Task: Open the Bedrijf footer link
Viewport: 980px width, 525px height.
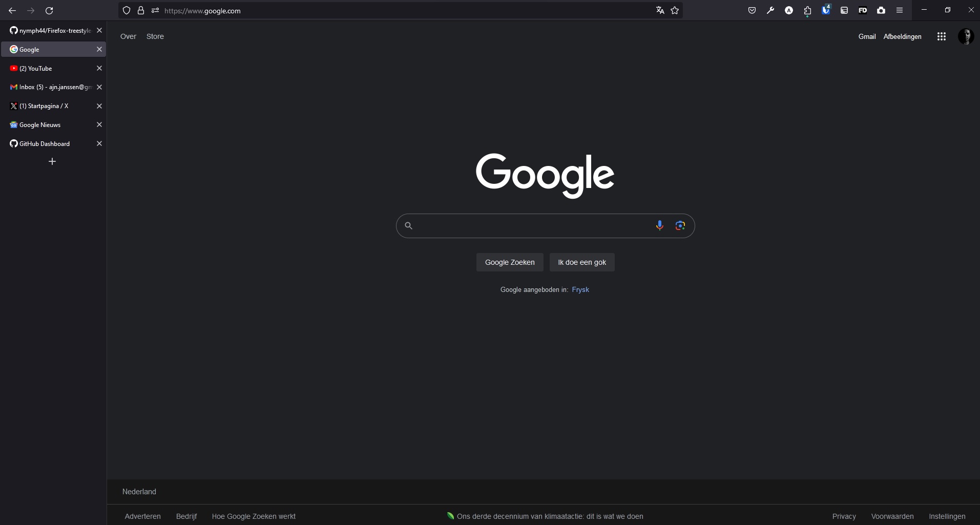Action: point(186,516)
